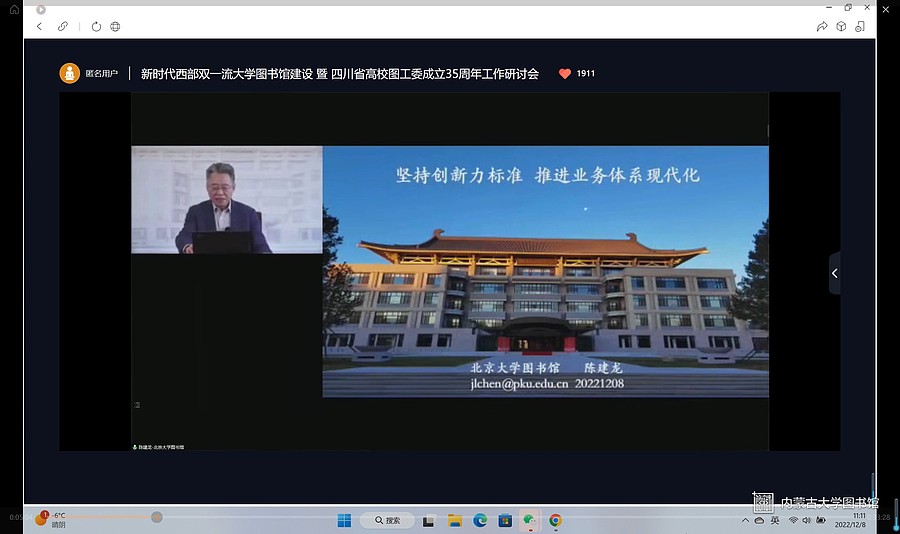Click the email jlchen@pku.edu.cn on the slide
900x534 pixels.
519,384
